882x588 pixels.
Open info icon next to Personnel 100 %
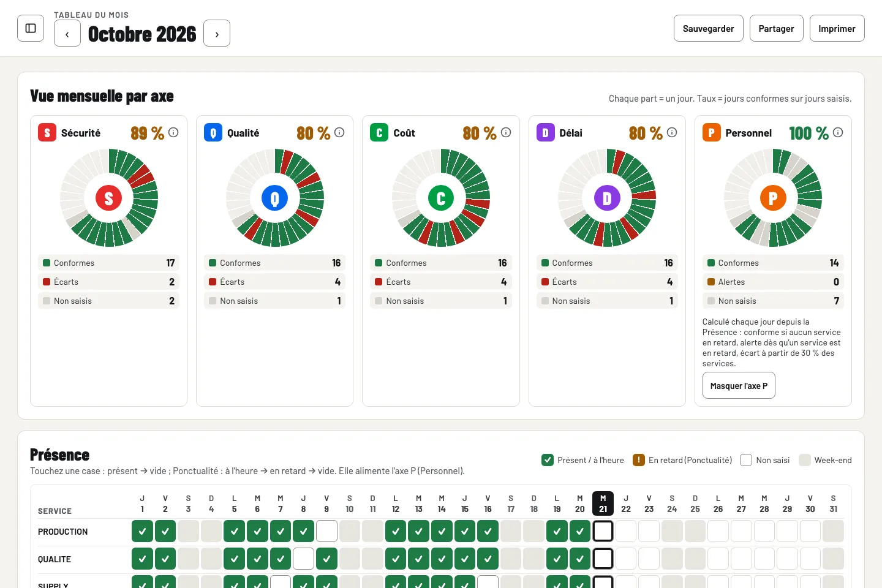[x=838, y=132]
